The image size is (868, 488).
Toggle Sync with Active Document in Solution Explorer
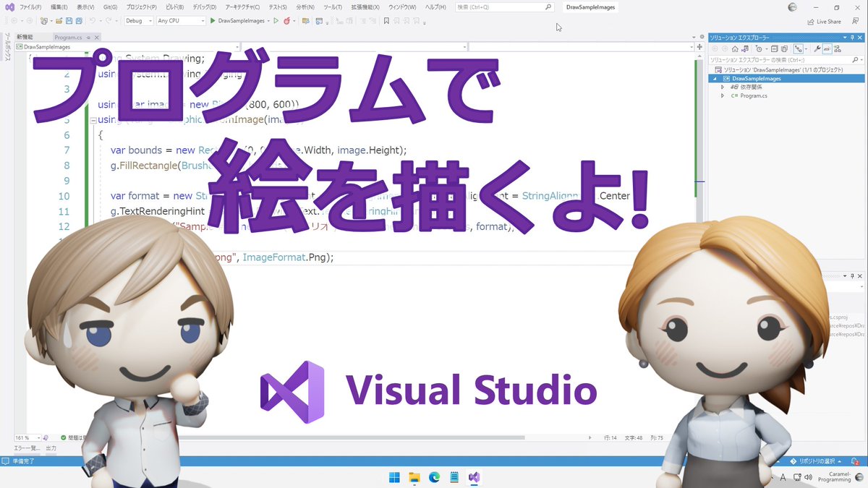tap(799, 49)
